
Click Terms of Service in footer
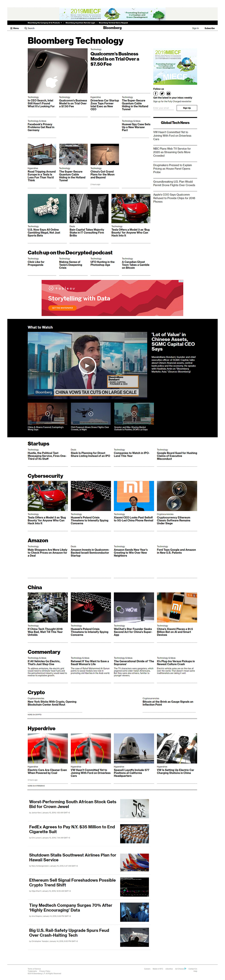(x=34, y=969)
